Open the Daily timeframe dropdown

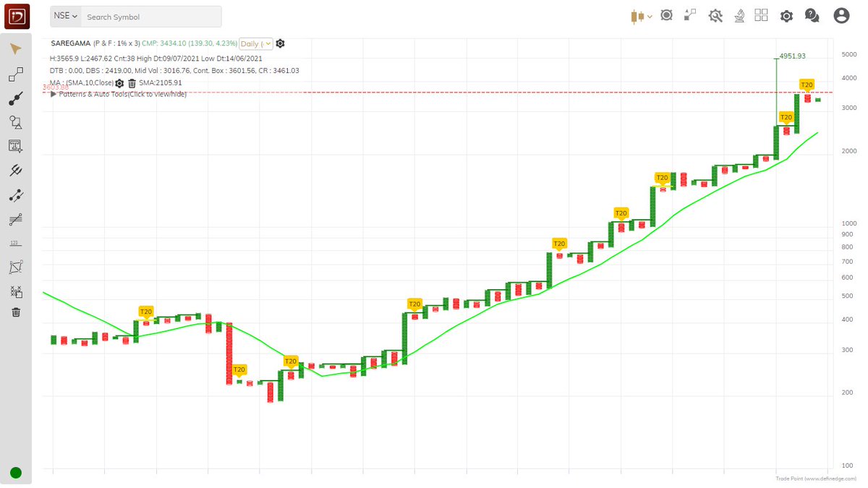[257, 44]
